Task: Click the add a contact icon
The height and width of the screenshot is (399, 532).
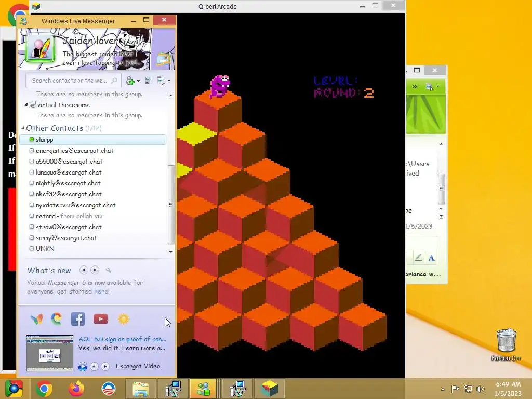Action: (130, 81)
